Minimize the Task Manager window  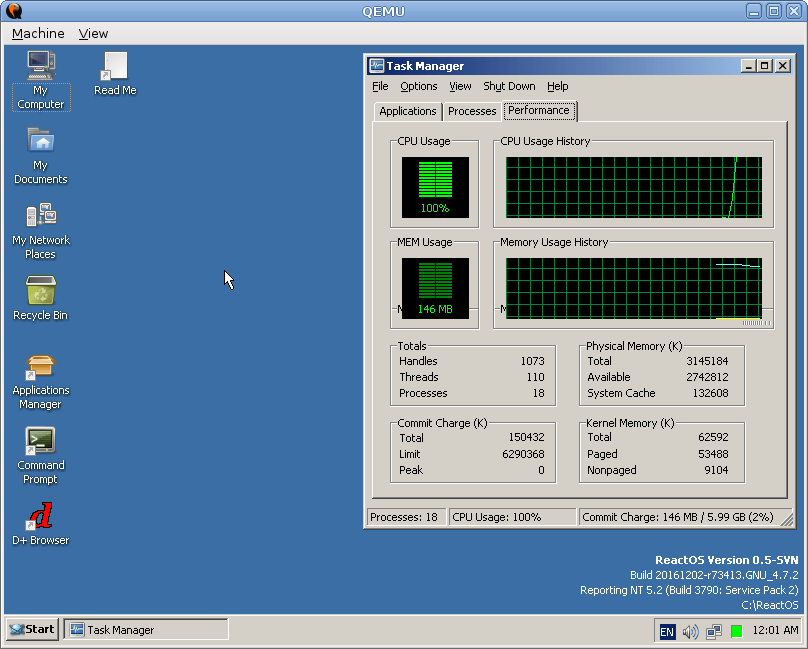(748, 65)
